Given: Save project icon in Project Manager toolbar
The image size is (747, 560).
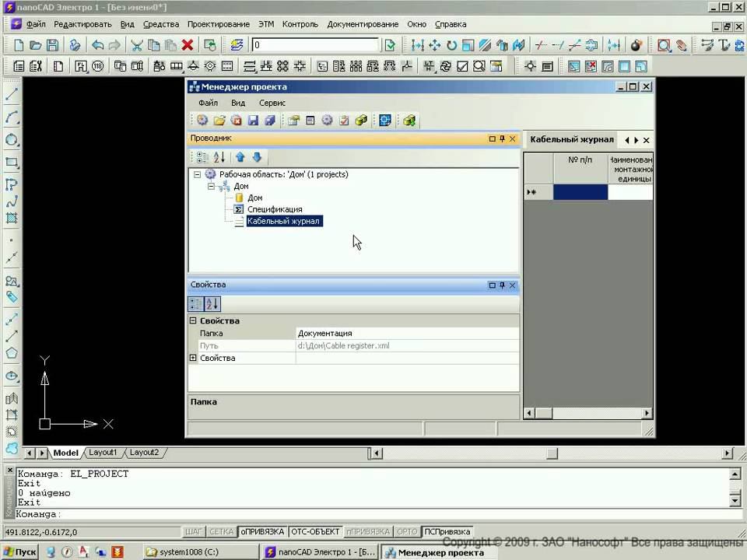Looking at the screenshot, I should [253, 121].
